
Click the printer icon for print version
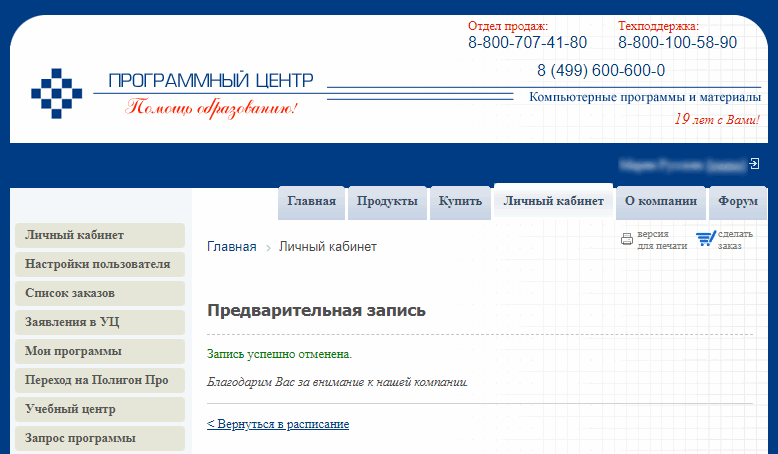click(627, 239)
